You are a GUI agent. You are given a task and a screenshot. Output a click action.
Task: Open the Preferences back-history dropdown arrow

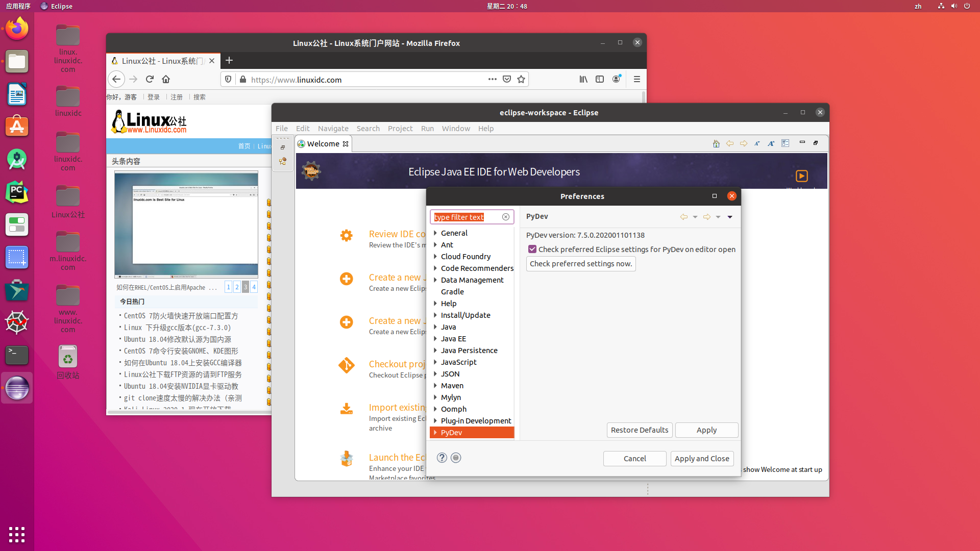tap(695, 217)
